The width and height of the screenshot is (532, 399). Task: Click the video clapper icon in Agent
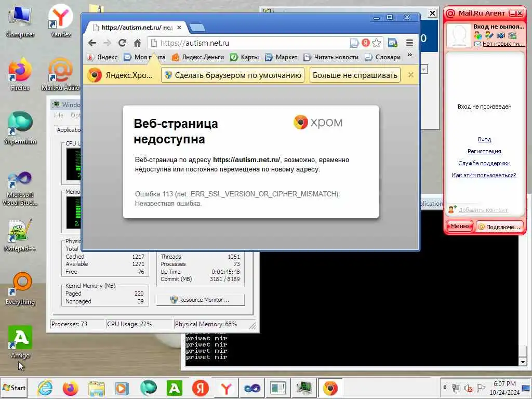click(x=512, y=35)
